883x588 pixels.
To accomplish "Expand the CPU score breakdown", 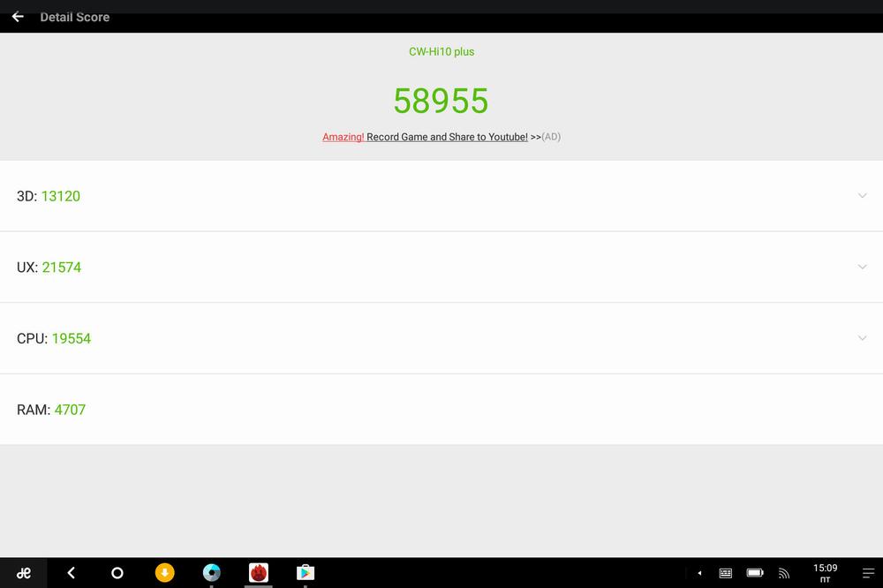I will click(862, 338).
